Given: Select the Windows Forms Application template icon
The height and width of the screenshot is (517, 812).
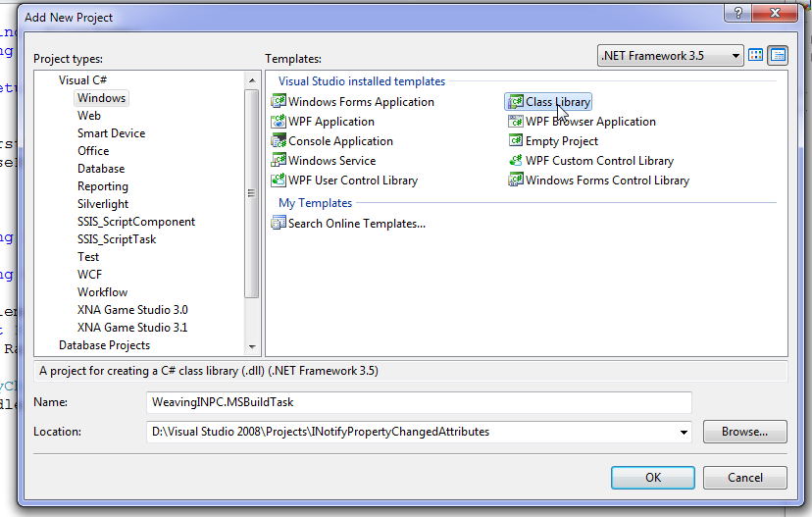Looking at the screenshot, I should click(x=279, y=101).
